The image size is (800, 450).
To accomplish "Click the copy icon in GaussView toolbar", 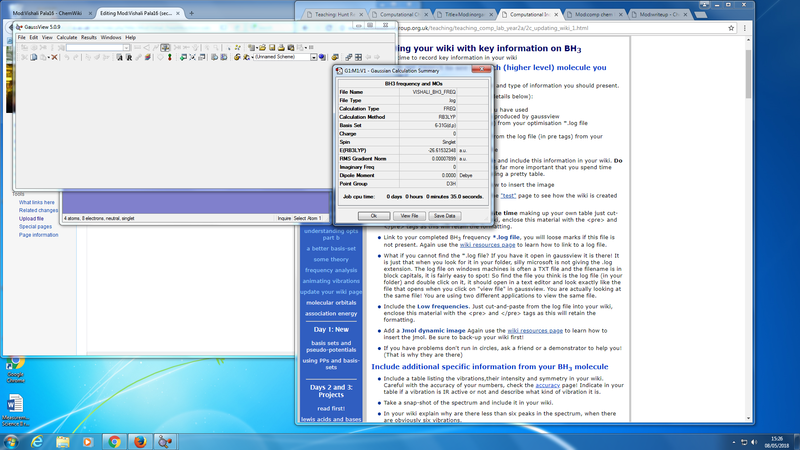I will pos(33,57).
